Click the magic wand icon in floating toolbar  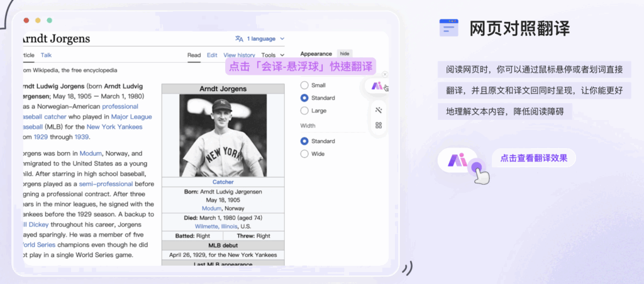[x=379, y=110]
